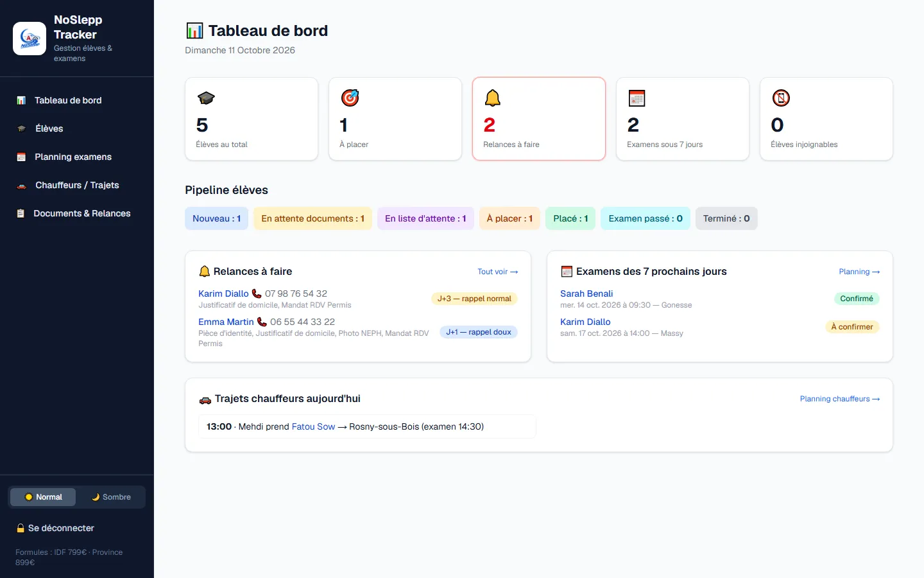Open Planning chauffeurs link

(840, 399)
